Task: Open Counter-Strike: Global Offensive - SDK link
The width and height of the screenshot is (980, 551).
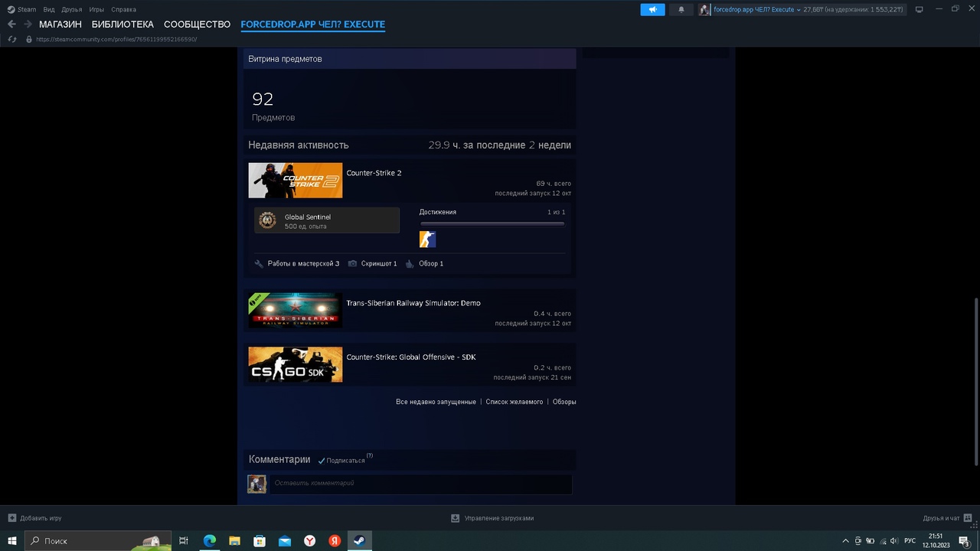Action: 411,357
